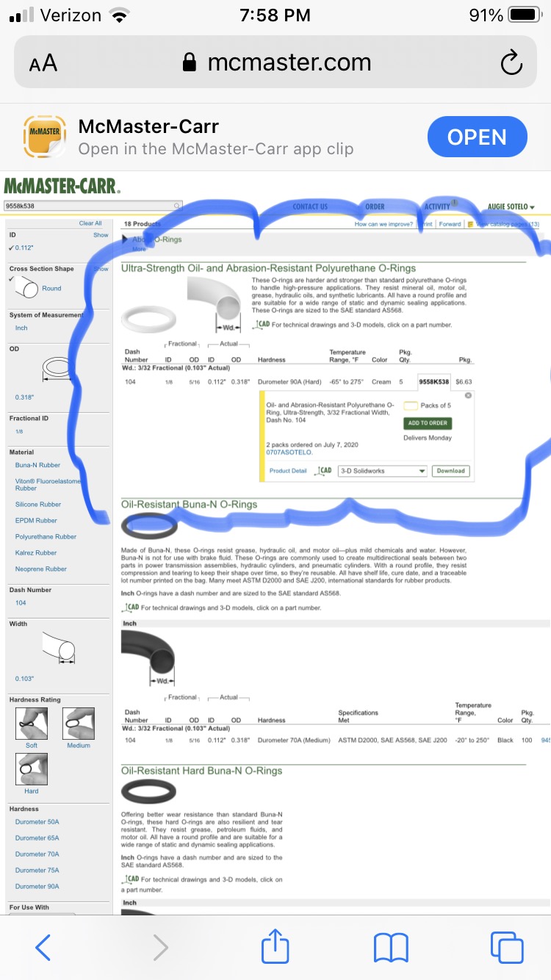Filter by Polyurethane Rubber material
Image resolution: width=551 pixels, height=980 pixels.
click(x=46, y=537)
